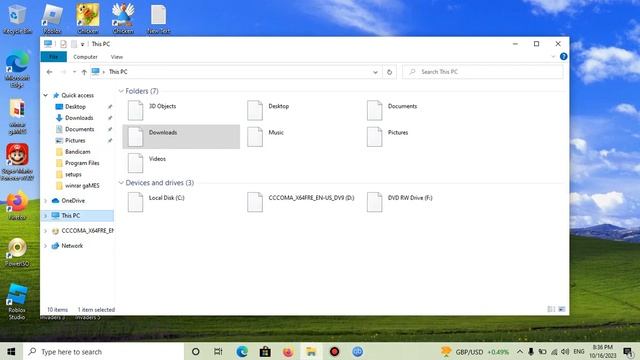
Task: Collapse the Quick access tree node
Action: click(x=46, y=95)
